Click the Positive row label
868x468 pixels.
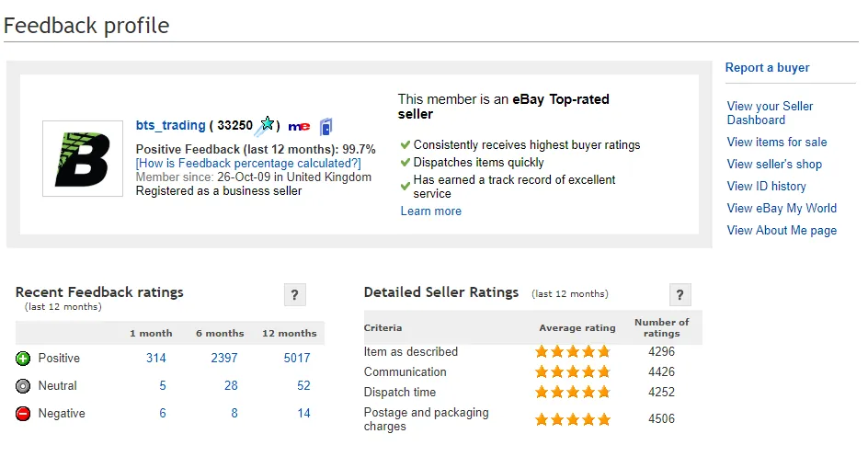tap(59, 359)
